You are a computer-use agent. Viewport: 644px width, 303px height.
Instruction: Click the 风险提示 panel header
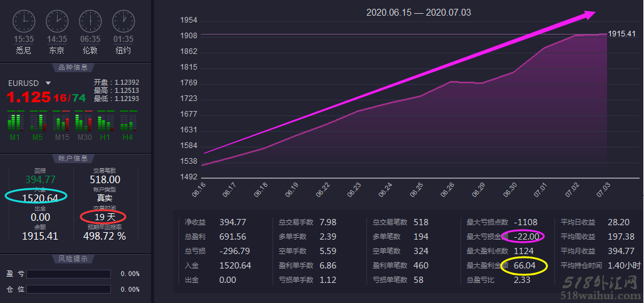coord(73,258)
